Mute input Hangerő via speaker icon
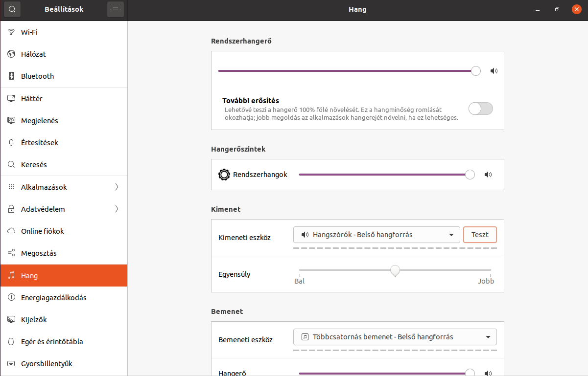 (x=488, y=373)
